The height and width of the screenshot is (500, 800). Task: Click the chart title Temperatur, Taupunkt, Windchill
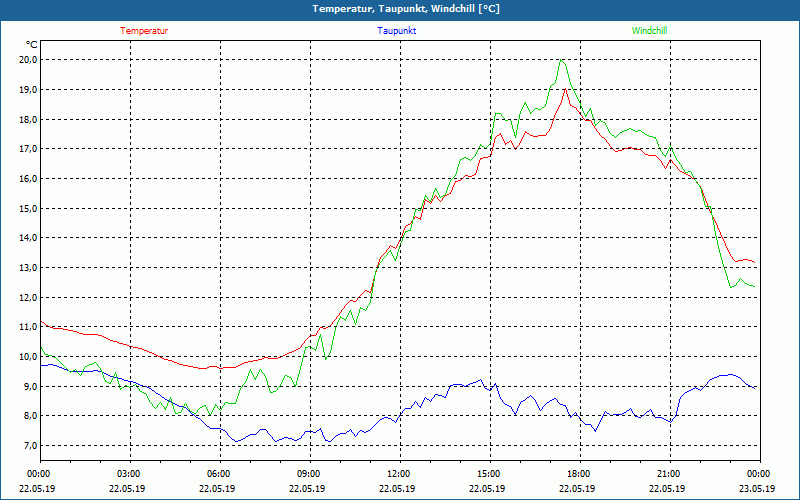(x=406, y=9)
